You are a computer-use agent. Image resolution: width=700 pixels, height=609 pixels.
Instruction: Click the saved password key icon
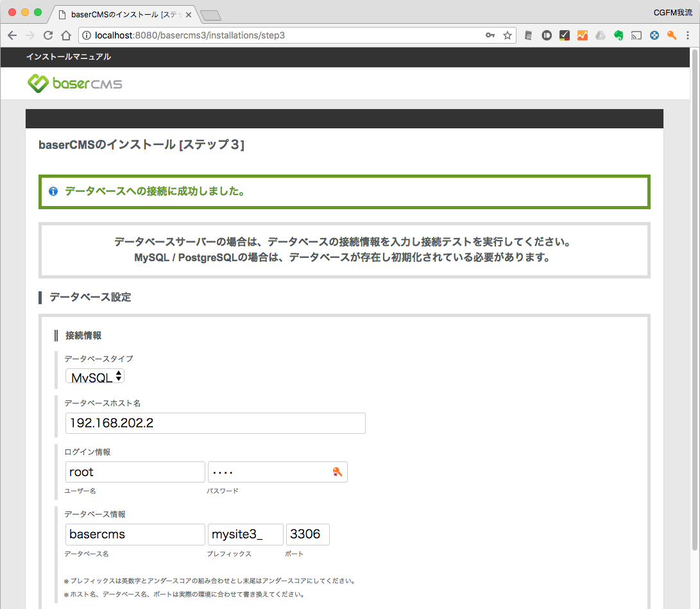(x=490, y=35)
